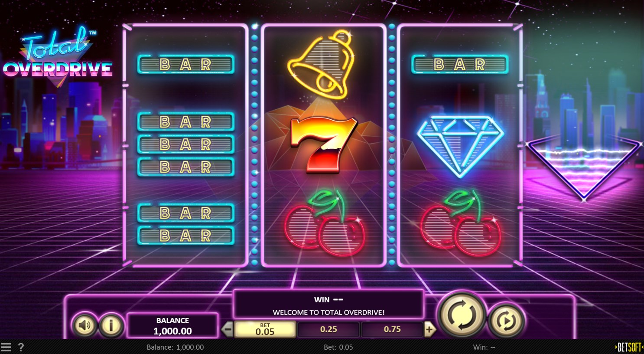Click the third reel cherries symbol
Viewport: 644px width, 354px height.
460,223
